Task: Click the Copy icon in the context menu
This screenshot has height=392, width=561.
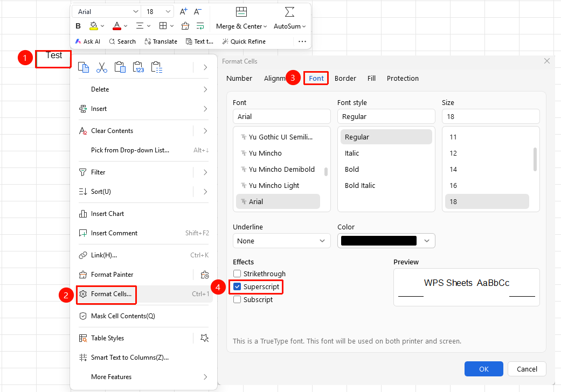Action: pos(84,67)
